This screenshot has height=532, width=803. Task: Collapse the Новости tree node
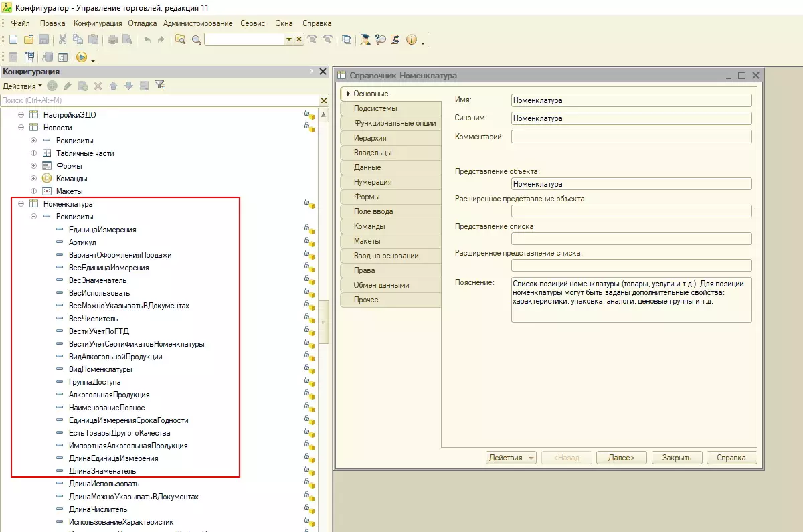point(21,128)
